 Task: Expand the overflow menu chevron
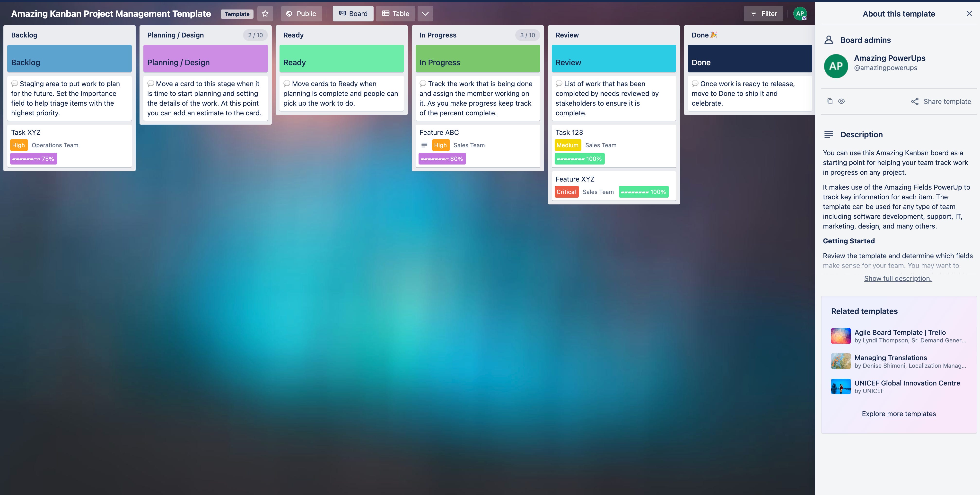pos(425,13)
